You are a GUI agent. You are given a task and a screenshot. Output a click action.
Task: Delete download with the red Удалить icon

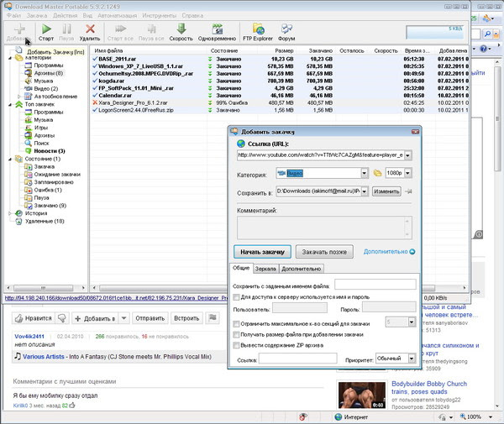[91, 29]
